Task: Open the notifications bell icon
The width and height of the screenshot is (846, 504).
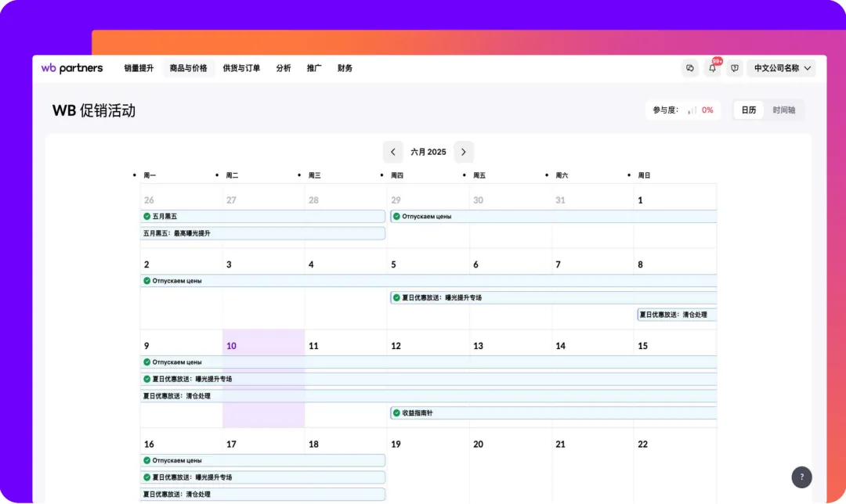Action: (x=712, y=68)
